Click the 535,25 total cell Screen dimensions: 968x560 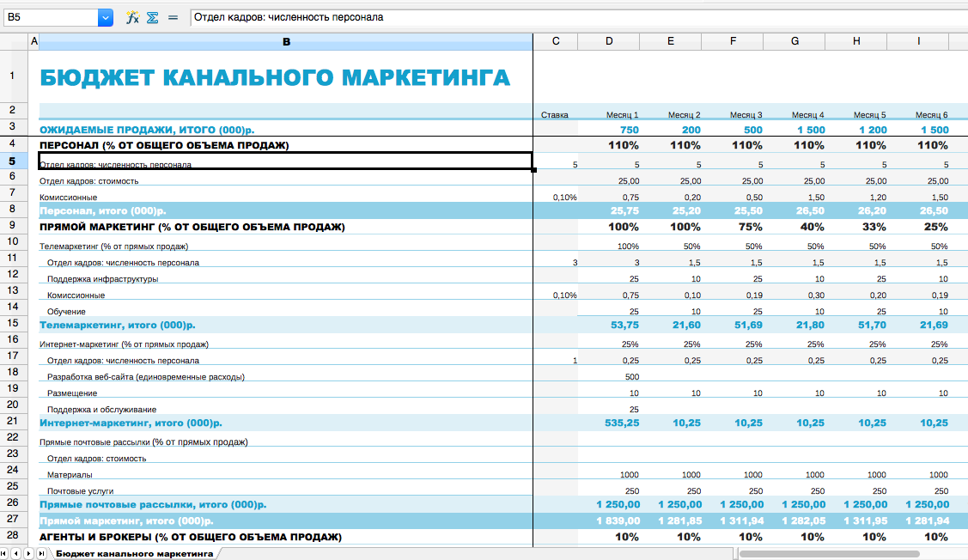[623, 423]
